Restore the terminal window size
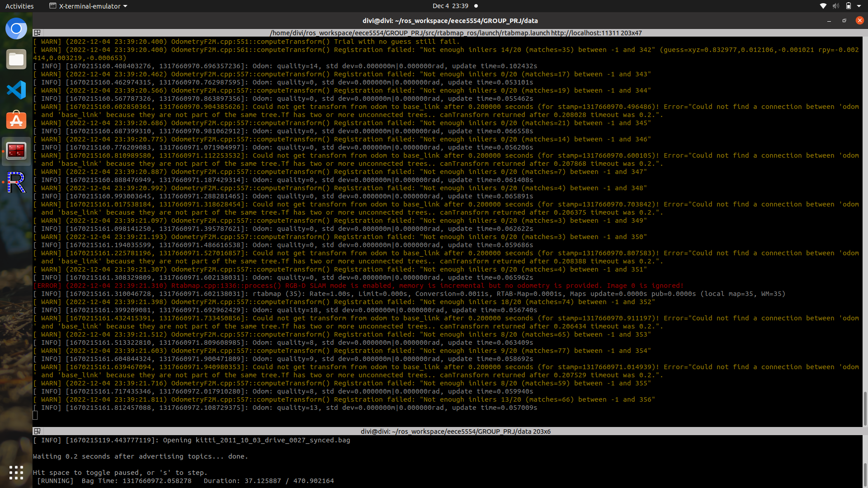This screenshot has height=488, width=868. 844,21
